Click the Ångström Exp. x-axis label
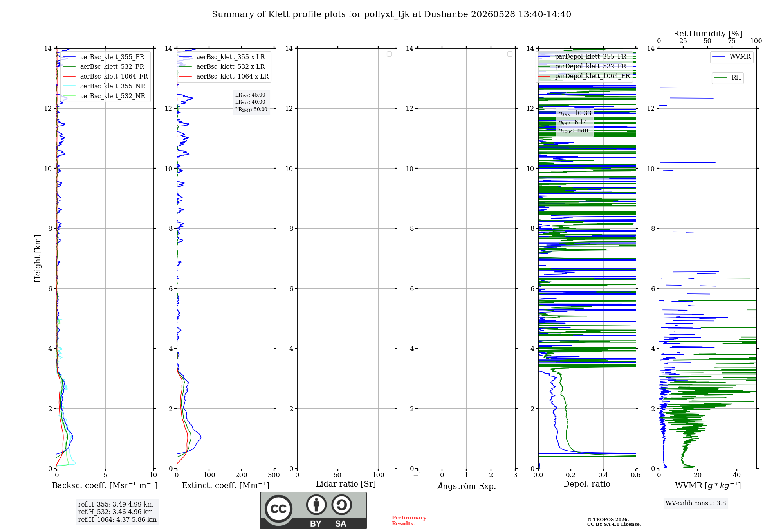Viewport: 783px width, 532px height. pyautogui.click(x=467, y=486)
